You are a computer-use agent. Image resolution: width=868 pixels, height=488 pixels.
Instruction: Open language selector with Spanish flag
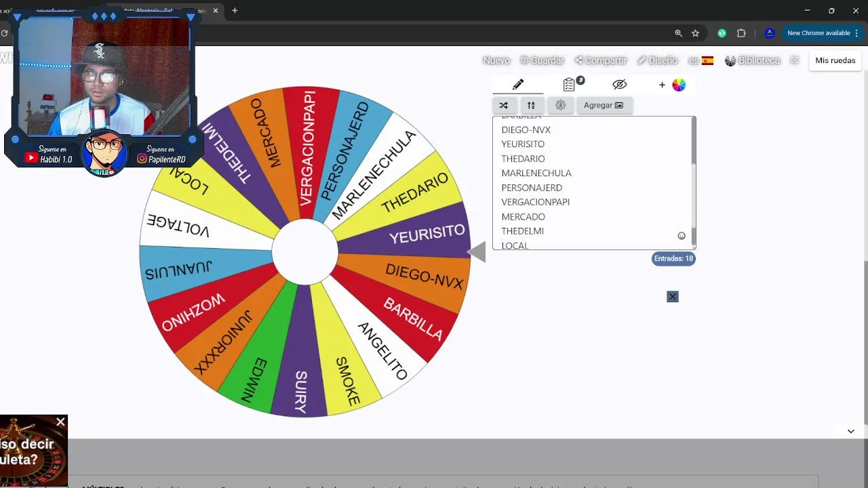(701, 60)
